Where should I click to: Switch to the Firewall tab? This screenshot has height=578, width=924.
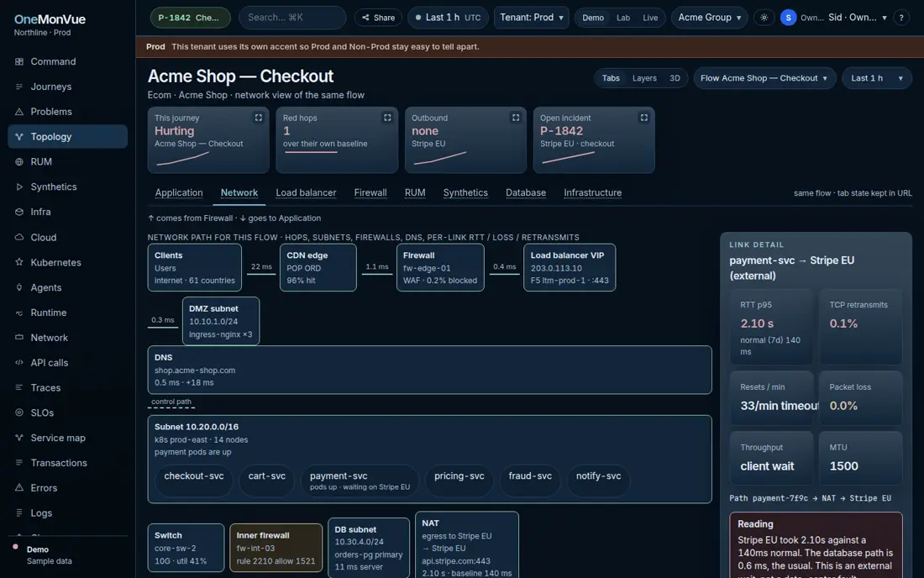(370, 192)
